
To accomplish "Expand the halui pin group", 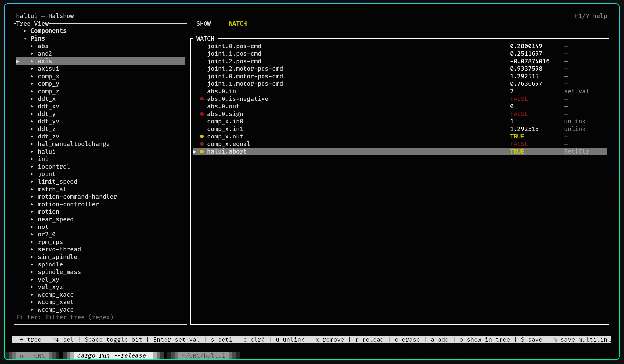I will click(32, 152).
